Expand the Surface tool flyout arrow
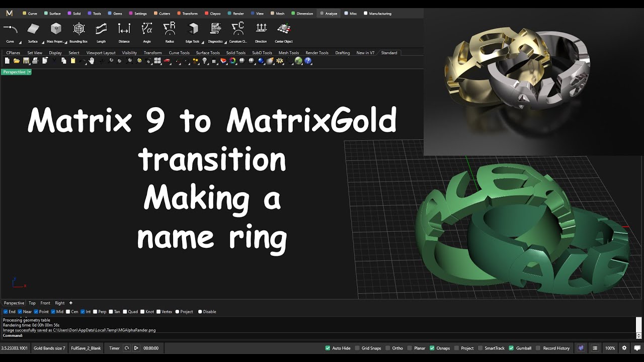 tap(43, 42)
